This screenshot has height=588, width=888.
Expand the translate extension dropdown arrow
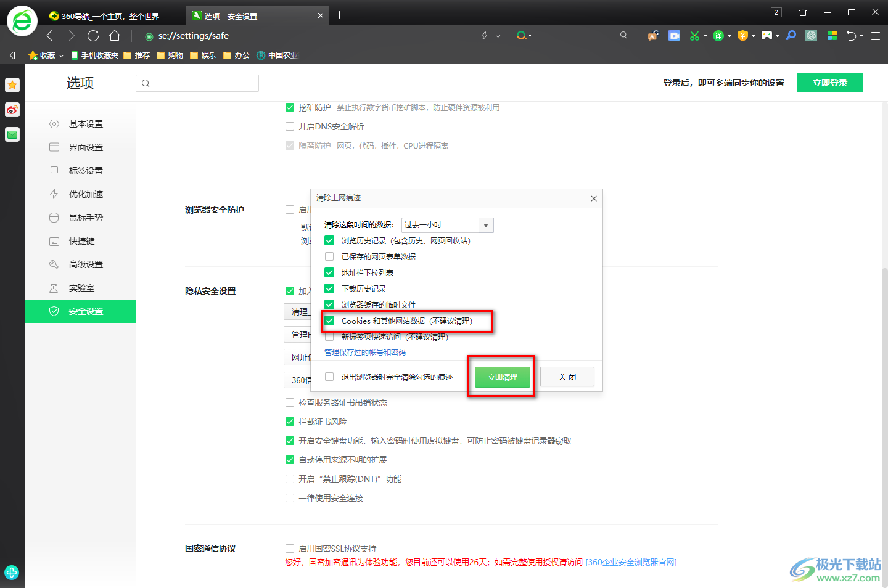(729, 36)
